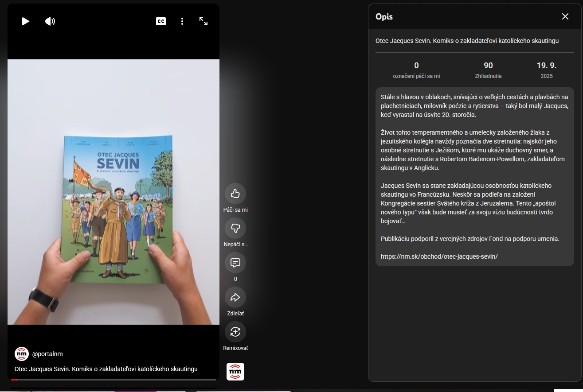
Task: Mute the video volume
Action: pos(50,21)
